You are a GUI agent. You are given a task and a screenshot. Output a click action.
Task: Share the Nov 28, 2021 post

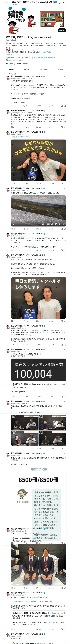[65, 127]
